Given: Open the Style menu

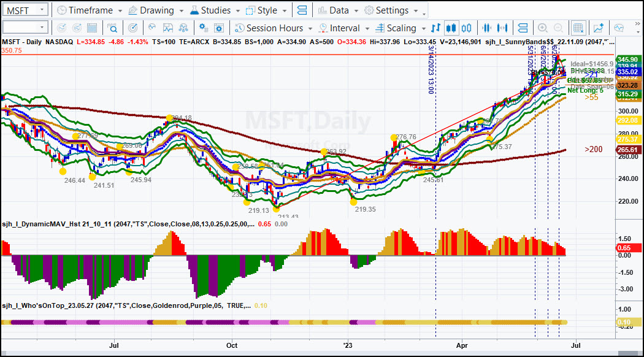Looking at the screenshot, I should point(262,10).
